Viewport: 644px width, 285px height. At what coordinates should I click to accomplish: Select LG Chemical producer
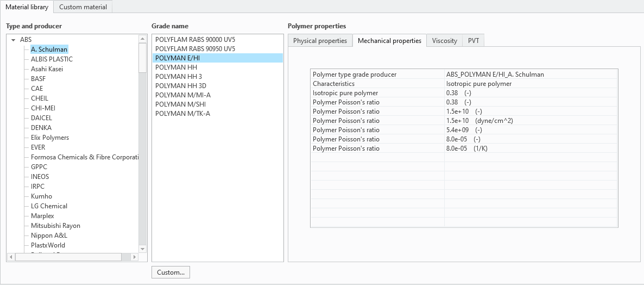coord(49,206)
